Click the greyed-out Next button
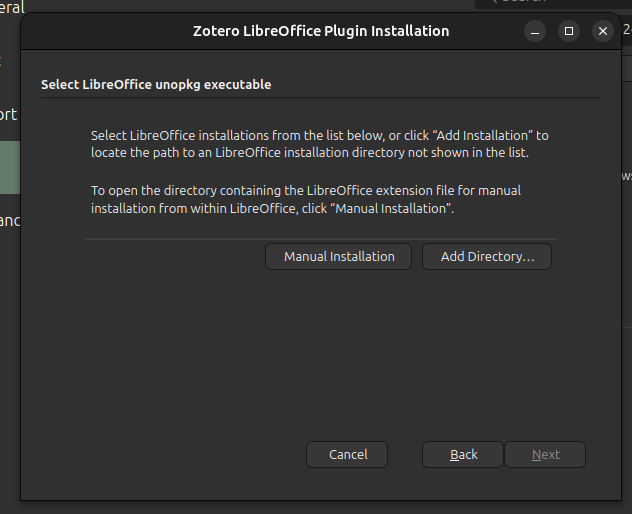This screenshot has width=632, height=514. click(x=545, y=454)
